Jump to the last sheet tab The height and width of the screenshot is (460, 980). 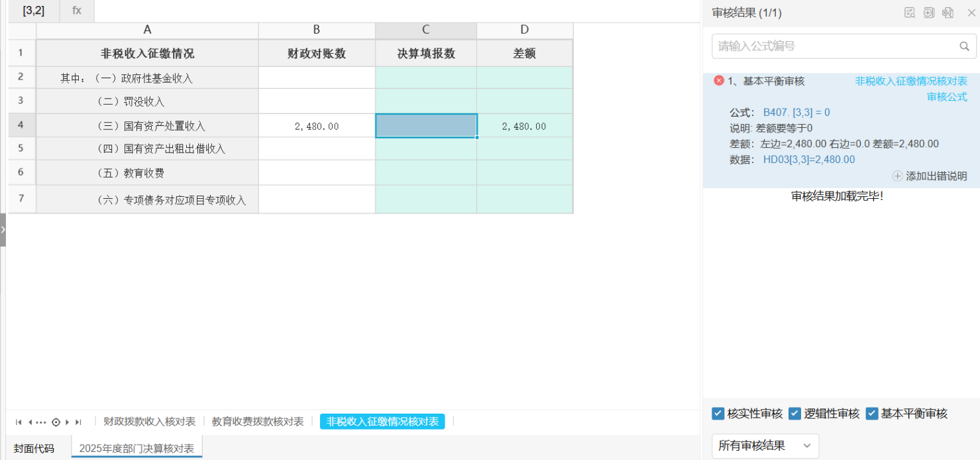pyautogui.click(x=78, y=422)
